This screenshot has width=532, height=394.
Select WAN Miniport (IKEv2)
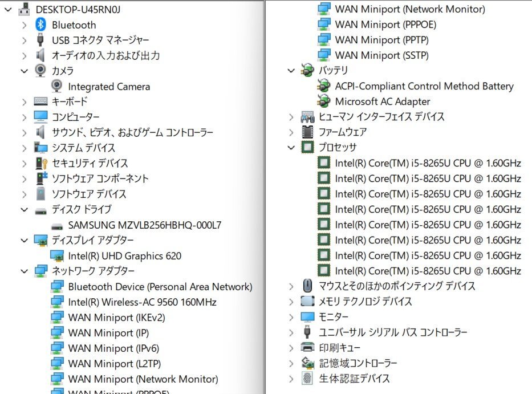[x=116, y=318]
